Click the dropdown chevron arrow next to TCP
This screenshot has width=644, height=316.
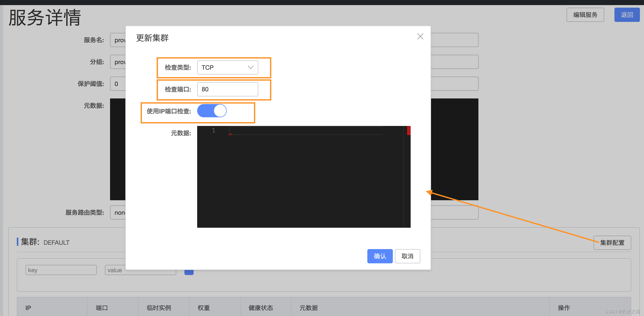pos(250,67)
